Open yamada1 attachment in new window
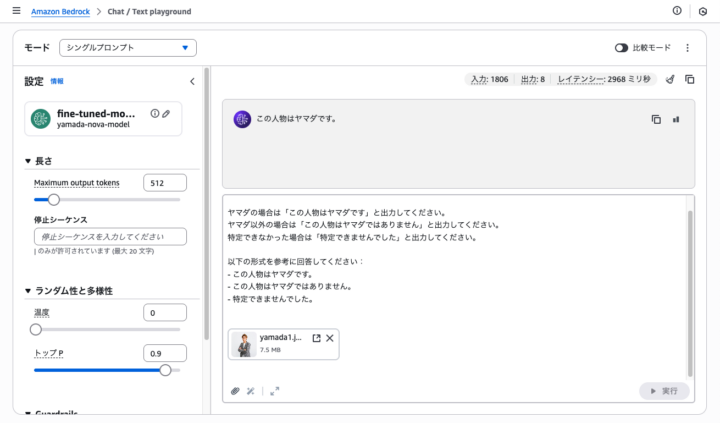 (x=316, y=338)
